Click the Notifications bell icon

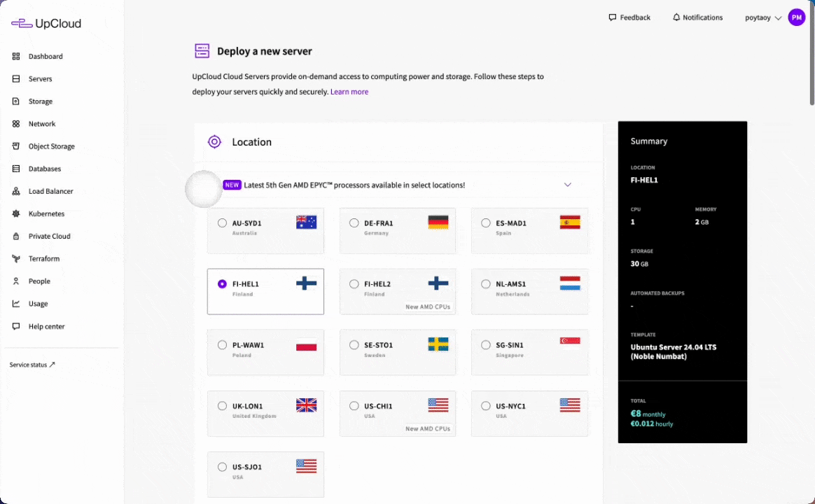point(676,17)
